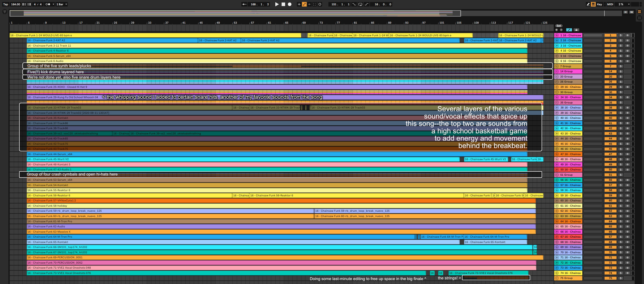Open the 1 Bar quantization dropdown

(62, 4)
